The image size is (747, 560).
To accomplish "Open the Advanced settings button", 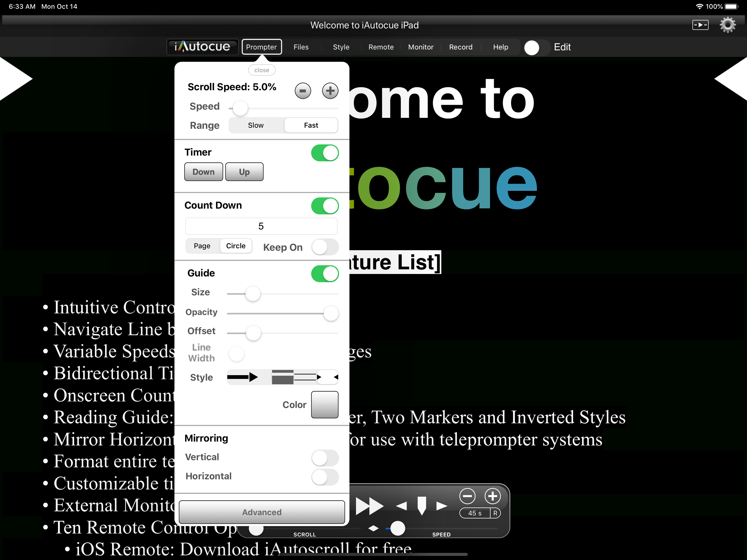I will 262,512.
